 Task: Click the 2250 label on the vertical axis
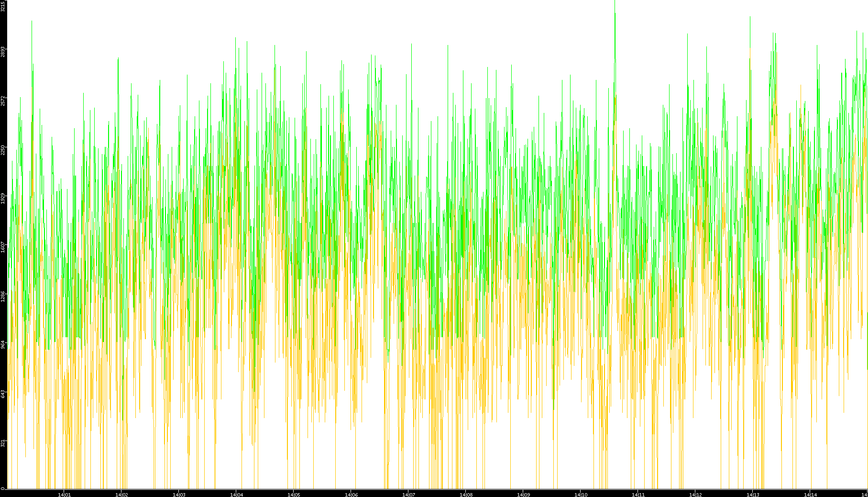click(3, 149)
